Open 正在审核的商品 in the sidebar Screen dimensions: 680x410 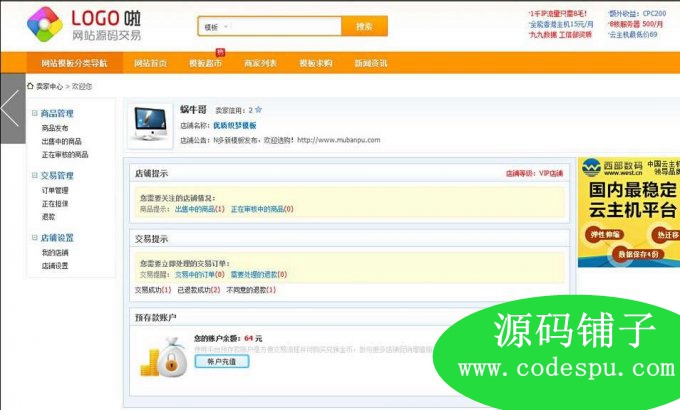point(65,154)
